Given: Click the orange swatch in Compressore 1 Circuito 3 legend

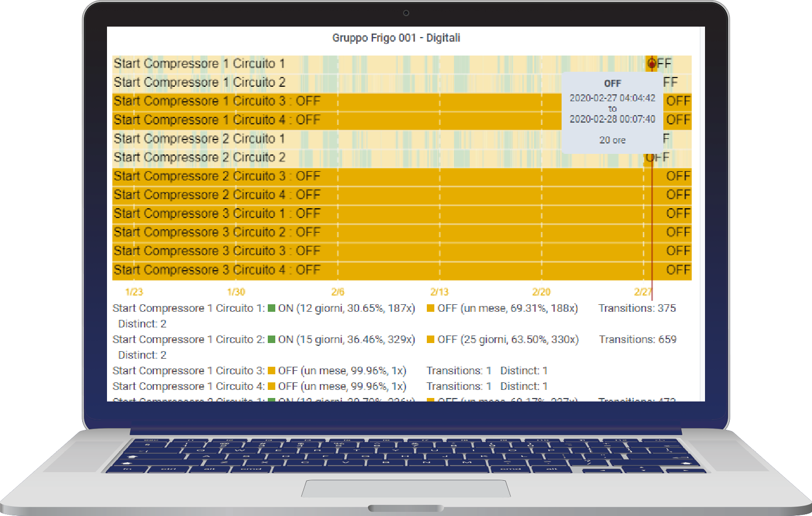Looking at the screenshot, I should click(x=271, y=371).
